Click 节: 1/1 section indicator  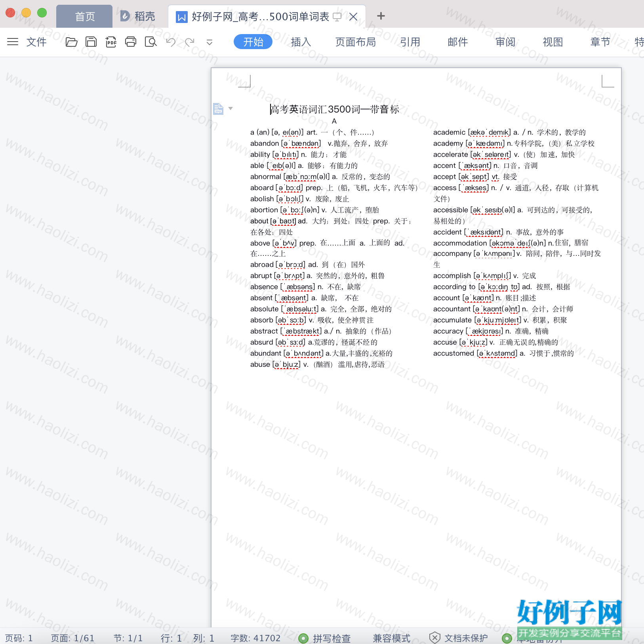click(x=128, y=638)
